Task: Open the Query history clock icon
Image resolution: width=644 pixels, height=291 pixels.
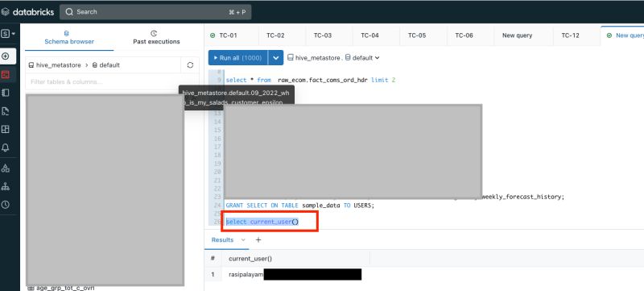Action: pyautogui.click(x=6, y=205)
